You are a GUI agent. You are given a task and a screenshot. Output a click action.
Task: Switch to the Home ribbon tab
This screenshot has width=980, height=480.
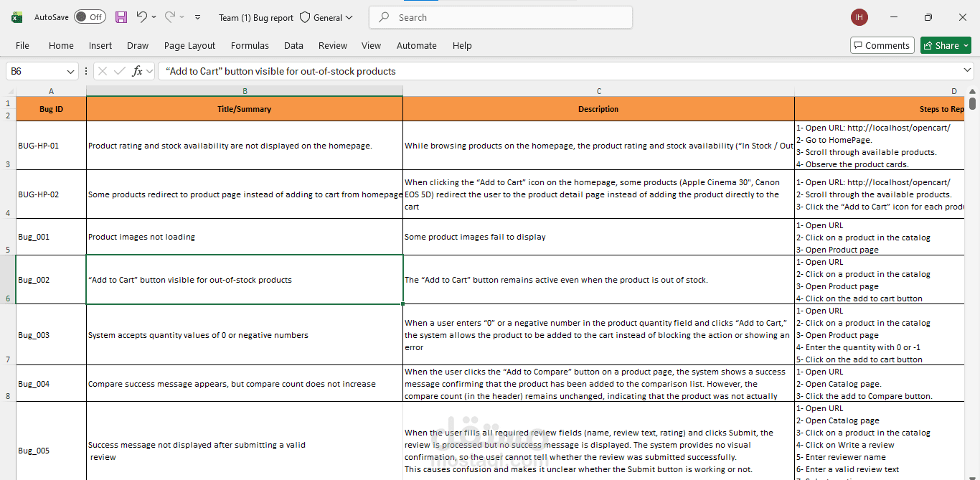pyautogui.click(x=61, y=45)
